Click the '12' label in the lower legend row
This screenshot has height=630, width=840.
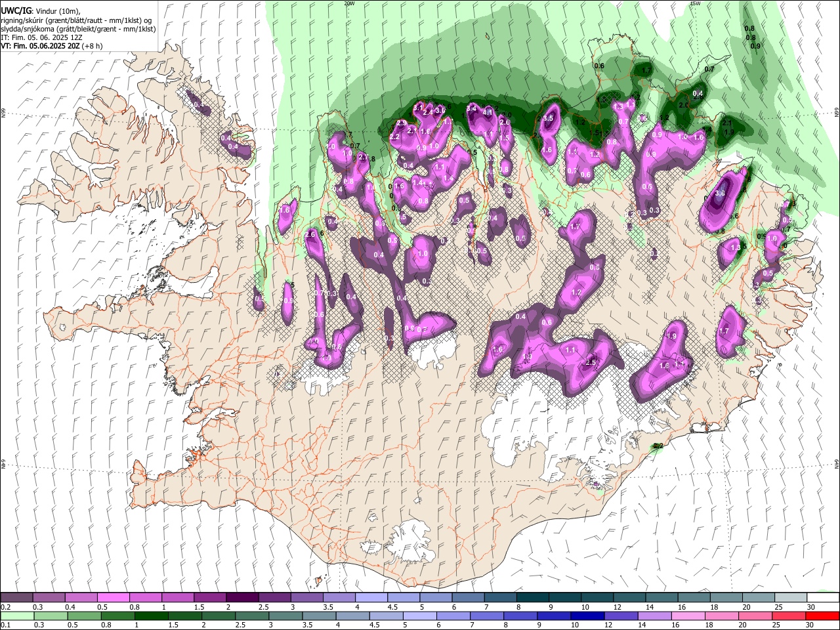tap(608, 625)
